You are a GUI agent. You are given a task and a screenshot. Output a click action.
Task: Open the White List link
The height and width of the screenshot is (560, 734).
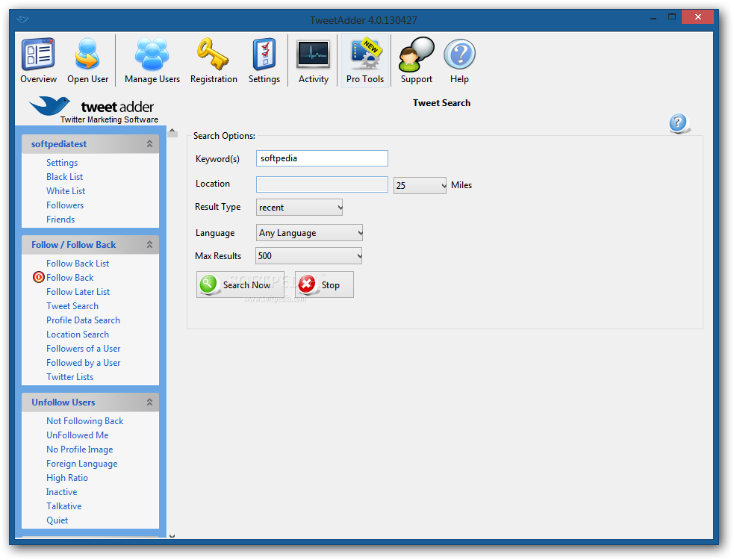[66, 190]
